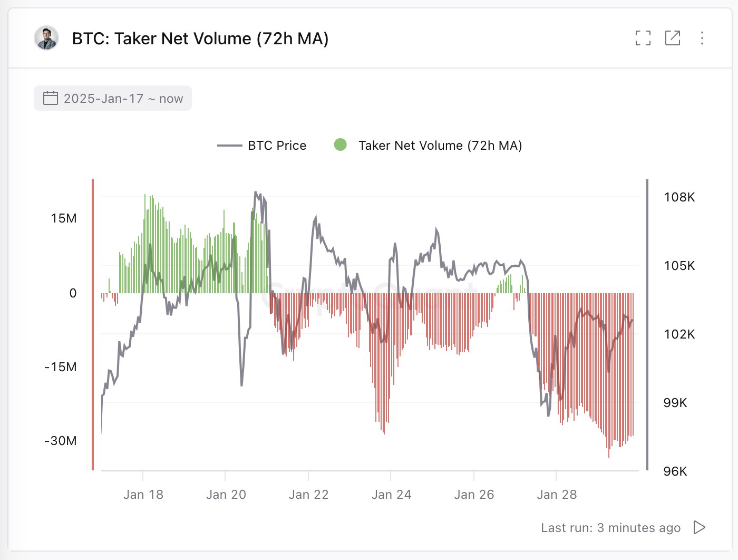738x560 pixels.
Task: Click the -15M left axis label
Action: click(x=61, y=367)
